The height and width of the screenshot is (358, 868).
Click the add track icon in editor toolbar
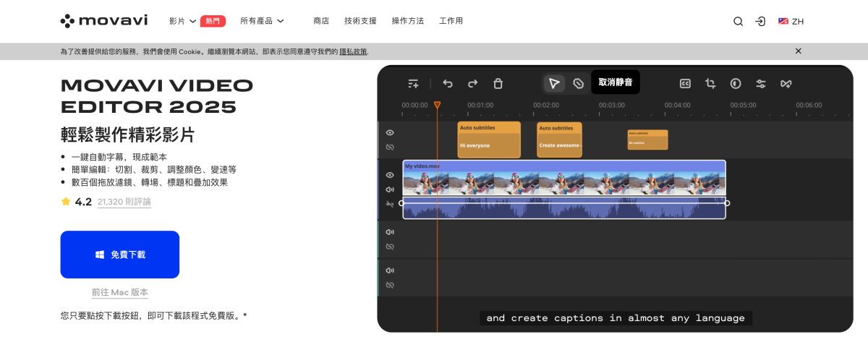pos(413,84)
